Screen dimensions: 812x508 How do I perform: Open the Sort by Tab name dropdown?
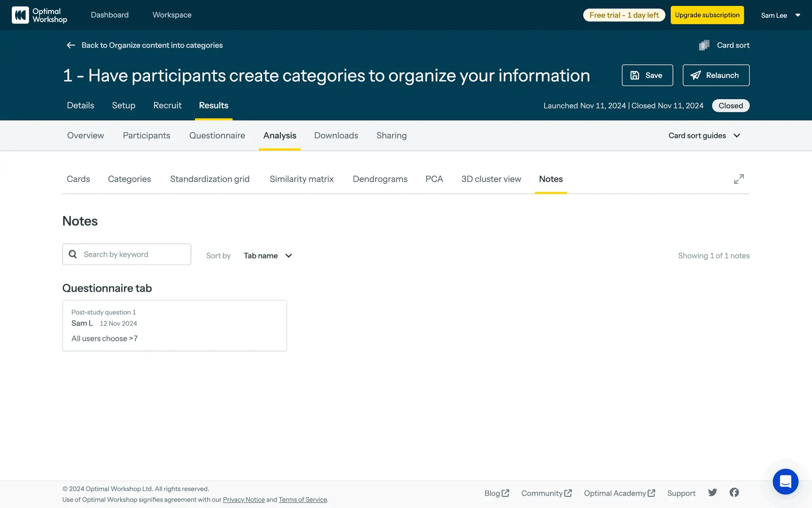[268, 256]
